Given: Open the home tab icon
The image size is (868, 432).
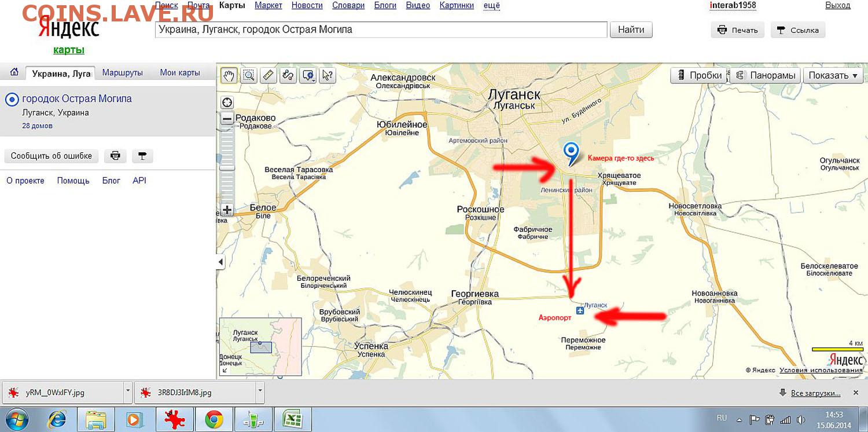Looking at the screenshot, I should point(14,72).
